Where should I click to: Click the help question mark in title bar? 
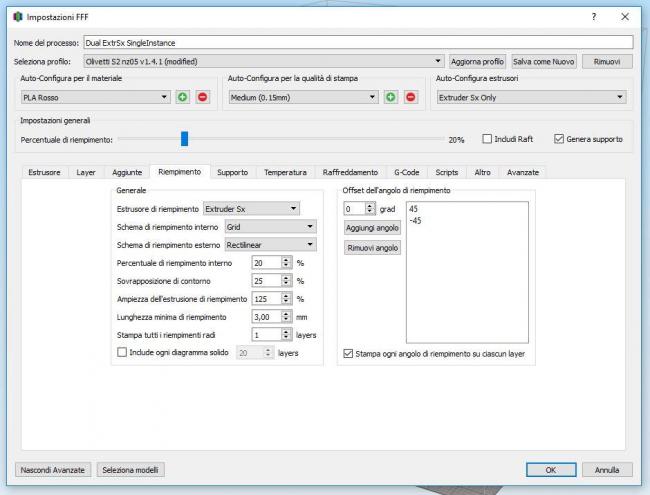point(594,17)
